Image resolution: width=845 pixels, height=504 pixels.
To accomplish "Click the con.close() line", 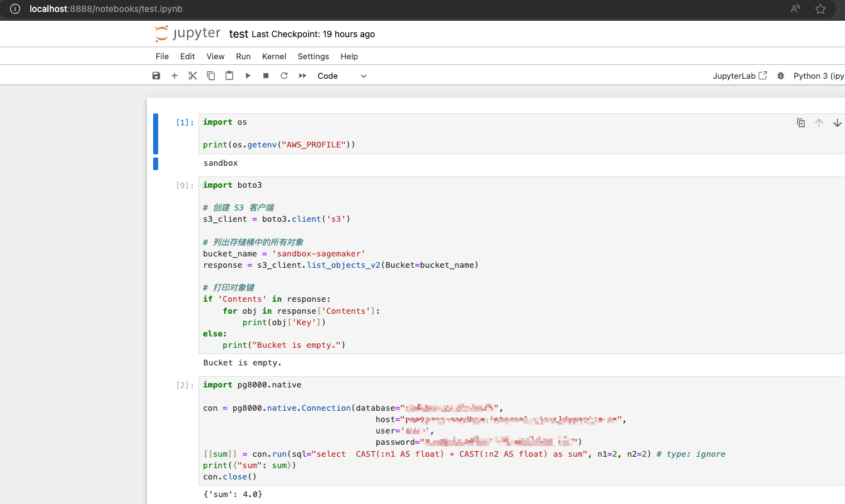I will tap(230, 477).
